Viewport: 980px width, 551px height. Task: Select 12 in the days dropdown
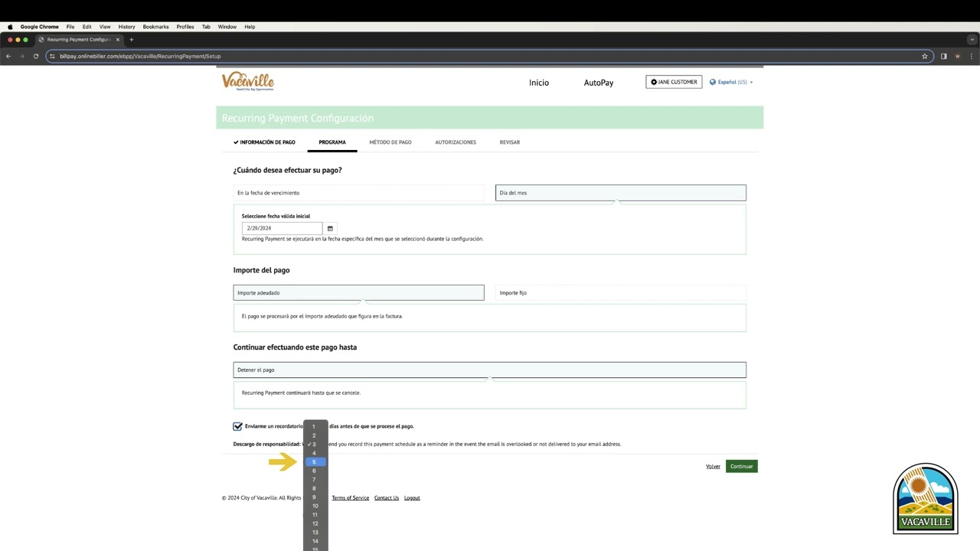315,523
